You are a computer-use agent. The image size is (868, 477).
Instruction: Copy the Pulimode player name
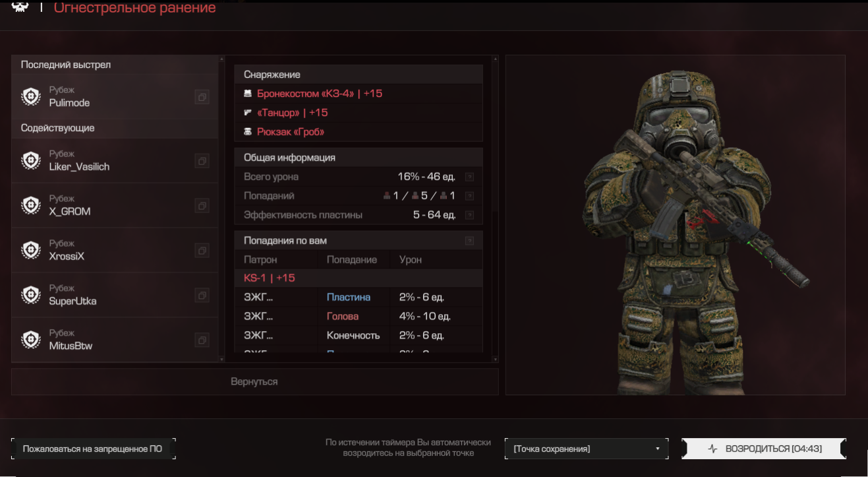coord(202,97)
